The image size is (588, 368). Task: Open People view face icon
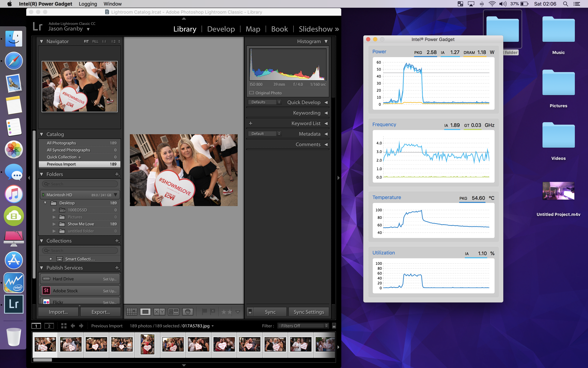(188, 312)
